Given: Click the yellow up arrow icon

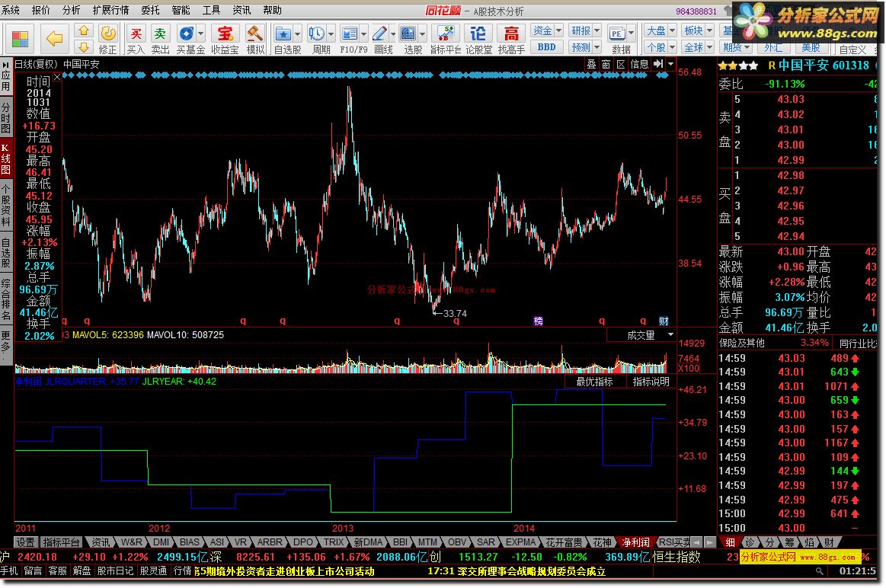Looking at the screenshot, I should pos(84,30).
